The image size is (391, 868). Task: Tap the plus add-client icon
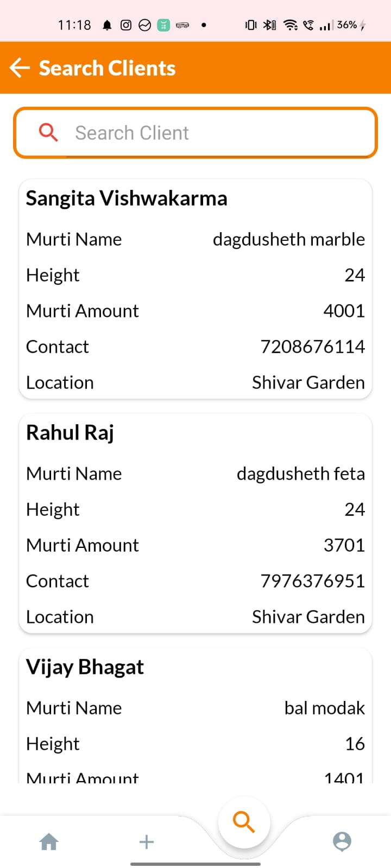(146, 841)
